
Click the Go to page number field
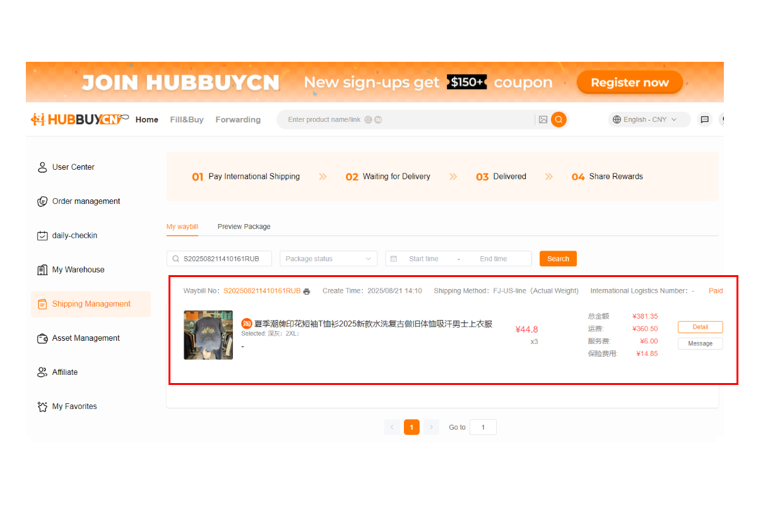point(483,427)
